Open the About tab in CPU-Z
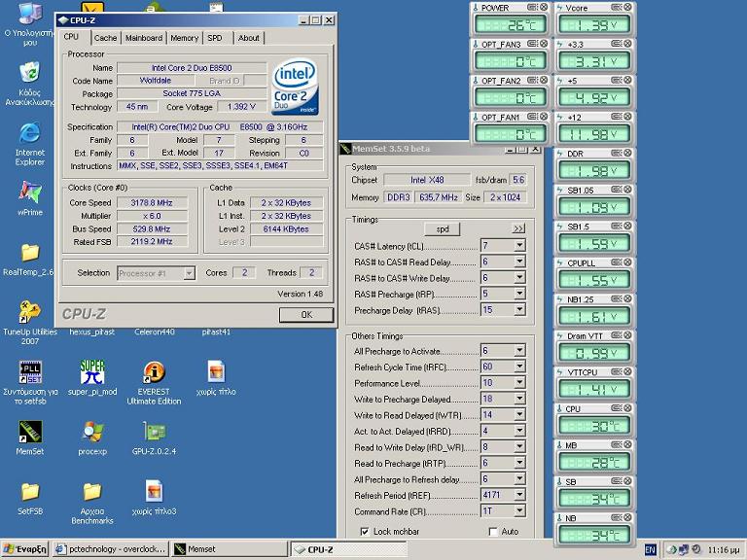This screenshot has width=747, height=560. pos(249,38)
